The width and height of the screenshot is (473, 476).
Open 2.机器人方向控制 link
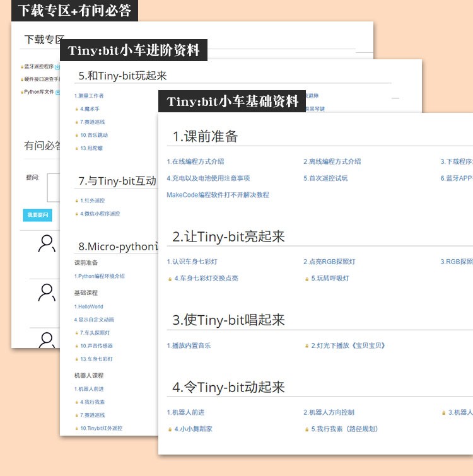point(329,412)
